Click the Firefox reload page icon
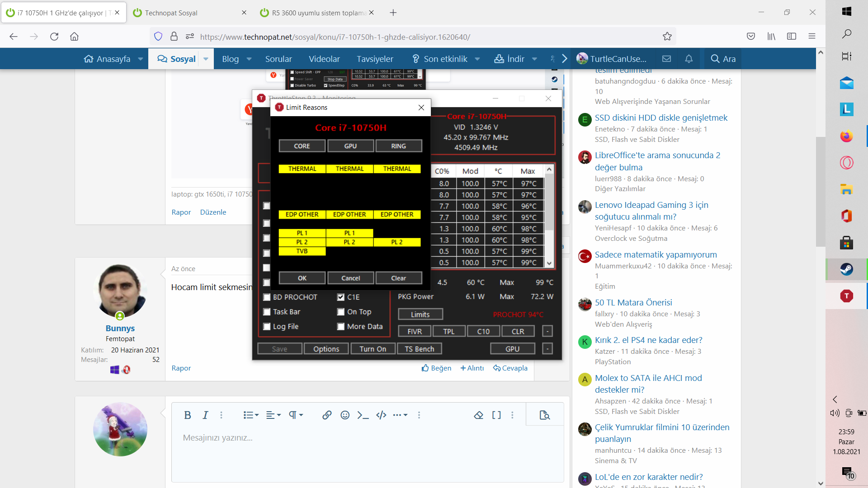868x488 pixels. pyautogui.click(x=54, y=37)
